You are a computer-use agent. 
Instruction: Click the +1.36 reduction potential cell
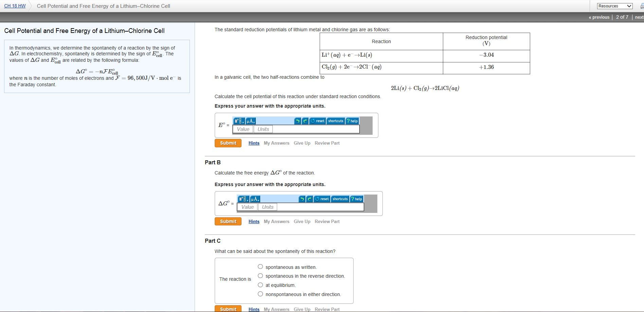(x=486, y=68)
